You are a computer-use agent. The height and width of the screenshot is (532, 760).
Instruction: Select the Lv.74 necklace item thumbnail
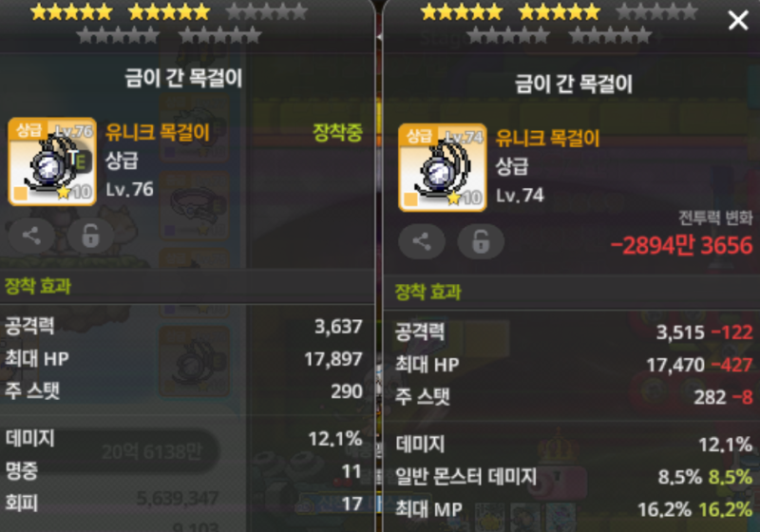pos(443,167)
